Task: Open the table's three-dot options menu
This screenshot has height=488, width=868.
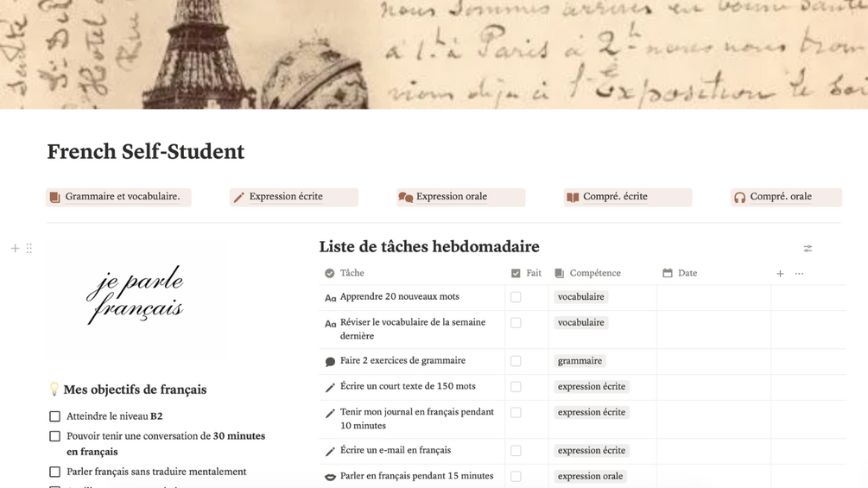Action: pyautogui.click(x=800, y=273)
